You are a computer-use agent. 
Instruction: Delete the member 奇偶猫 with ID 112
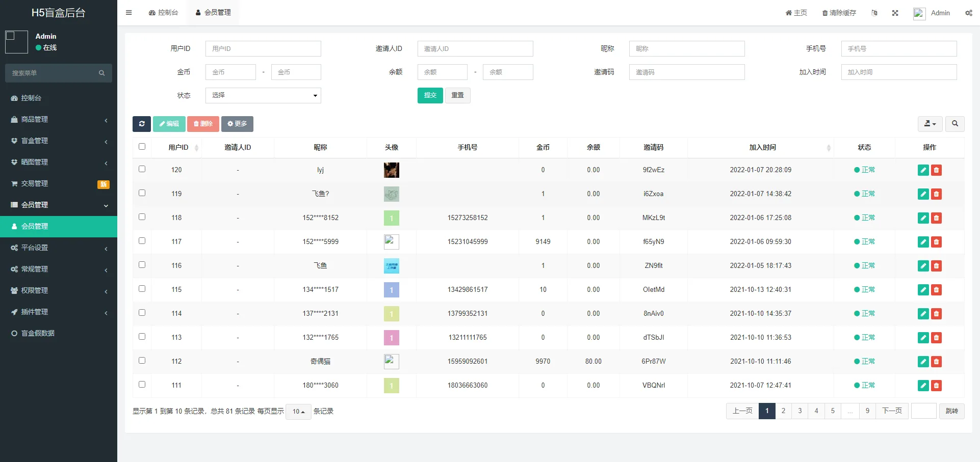[936, 362]
